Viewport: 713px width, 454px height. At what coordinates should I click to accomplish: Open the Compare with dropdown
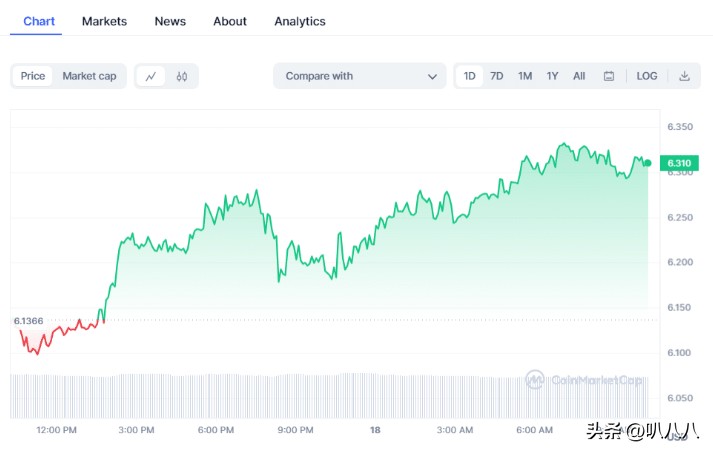coord(360,76)
